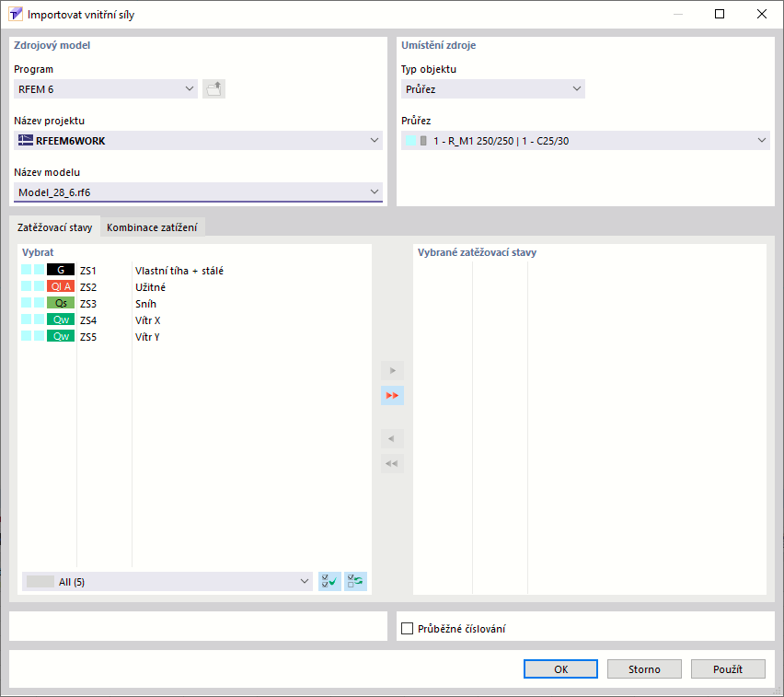This screenshot has height=697, width=784.
Task: Click the ZS5 load case number
Action: pyautogui.click(x=88, y=337)
